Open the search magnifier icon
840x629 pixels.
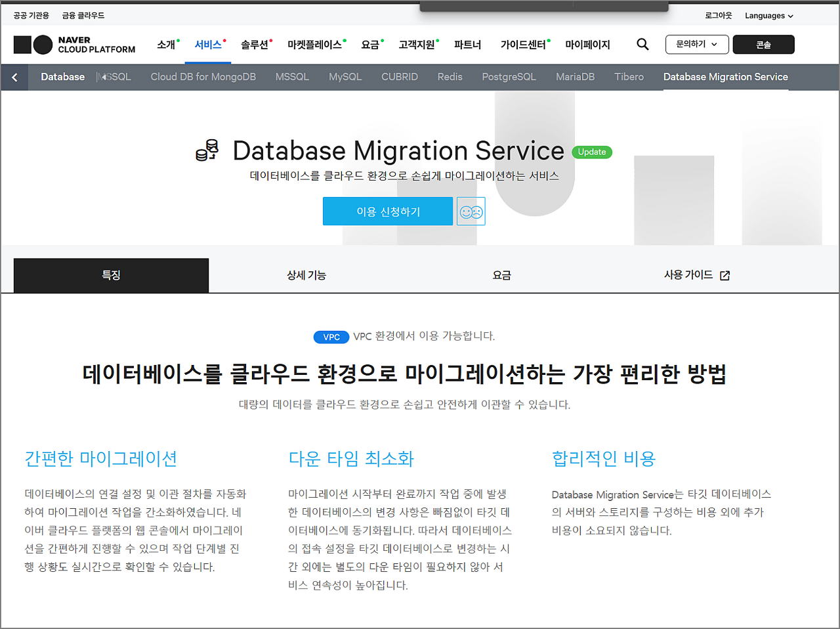(642, 44)
